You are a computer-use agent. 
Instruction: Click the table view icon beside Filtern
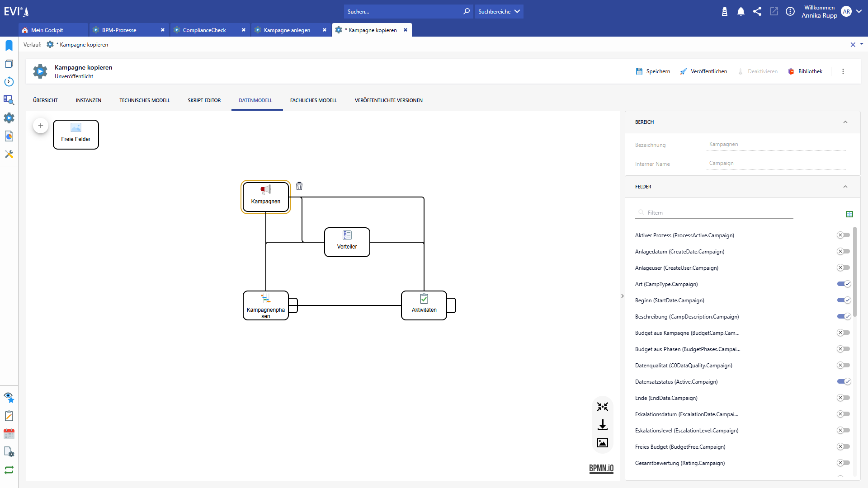click(x=849, y=214)
